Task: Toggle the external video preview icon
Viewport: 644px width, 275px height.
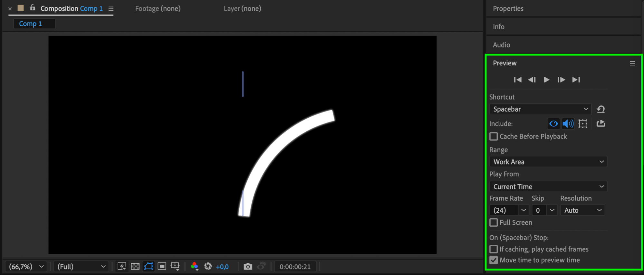Action: click(601, 123)
